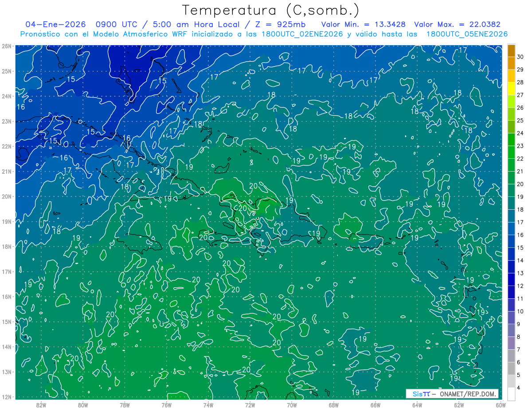This screenshot has height=411, width=532.
Task: Click the "16N" latitude label
Action: click(x=6, y=297)
